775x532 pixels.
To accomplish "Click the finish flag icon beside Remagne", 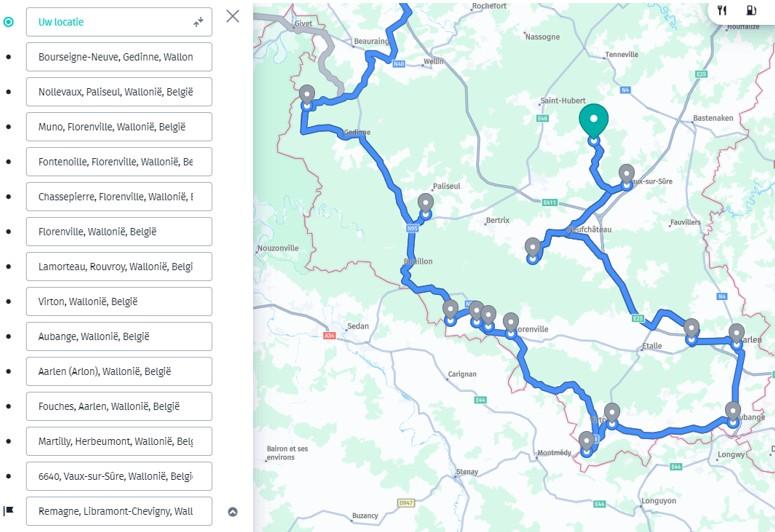I will pos(8,511).
